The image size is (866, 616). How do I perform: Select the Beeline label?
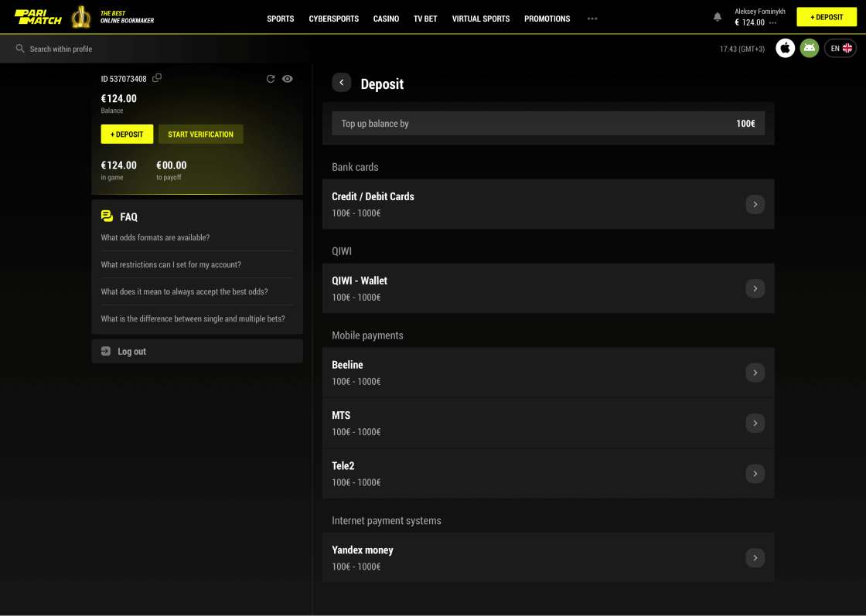pos(347,365)
